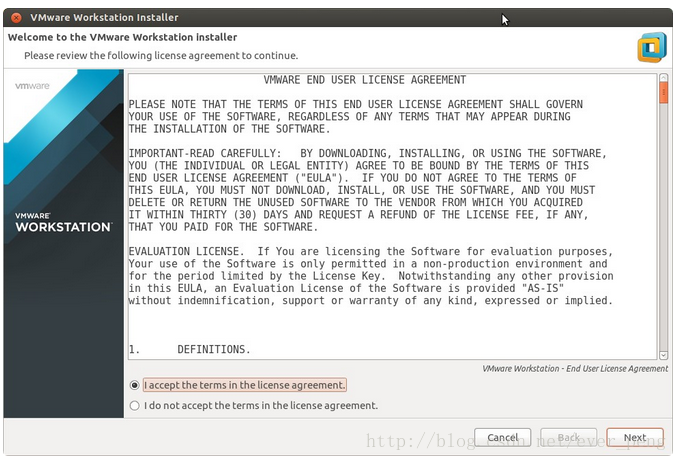
Task: Click the VMware Workstation banner image in sidebar
Action: (63, 243)
